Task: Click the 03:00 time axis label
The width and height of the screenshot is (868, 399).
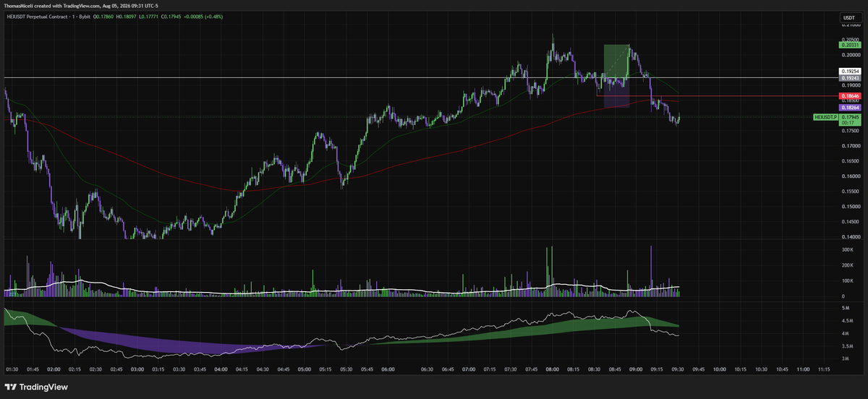Action: click(137, 369)
